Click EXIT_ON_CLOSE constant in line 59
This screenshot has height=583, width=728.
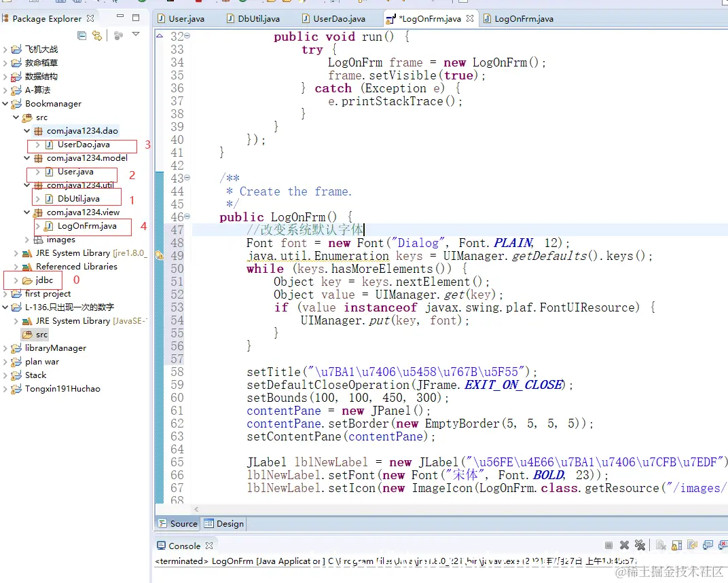(x=515, y=385)
